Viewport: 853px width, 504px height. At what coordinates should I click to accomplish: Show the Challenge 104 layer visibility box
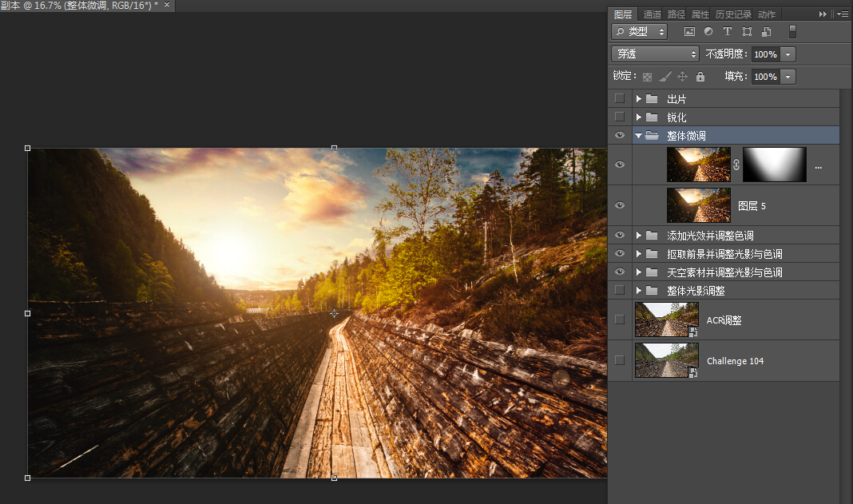pos(620,360)
